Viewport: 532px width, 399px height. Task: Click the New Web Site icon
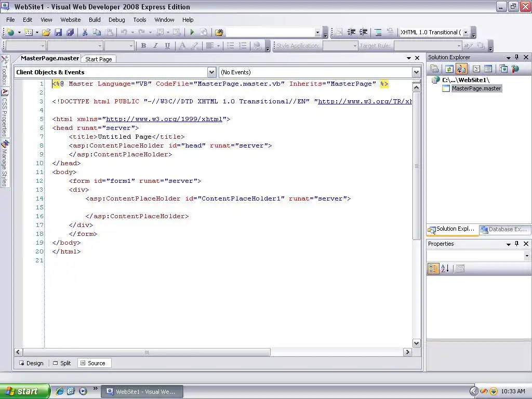[x=10, y=32]
